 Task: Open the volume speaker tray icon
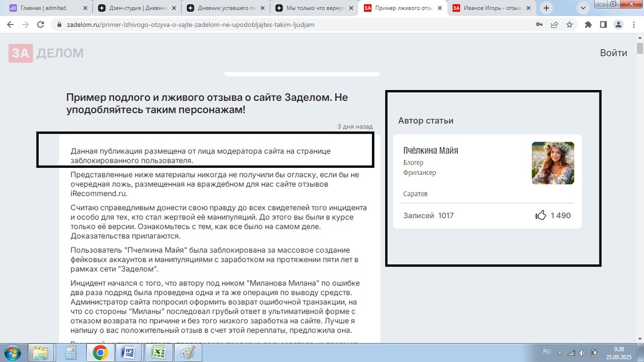(x=583, y=353)
